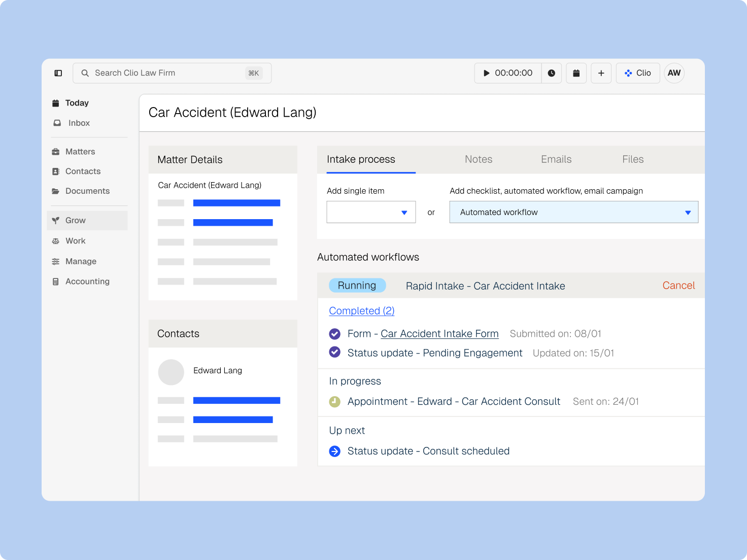Click 'Updated on: 15/01' date text

pyautogui.click(x=573, y=353)
